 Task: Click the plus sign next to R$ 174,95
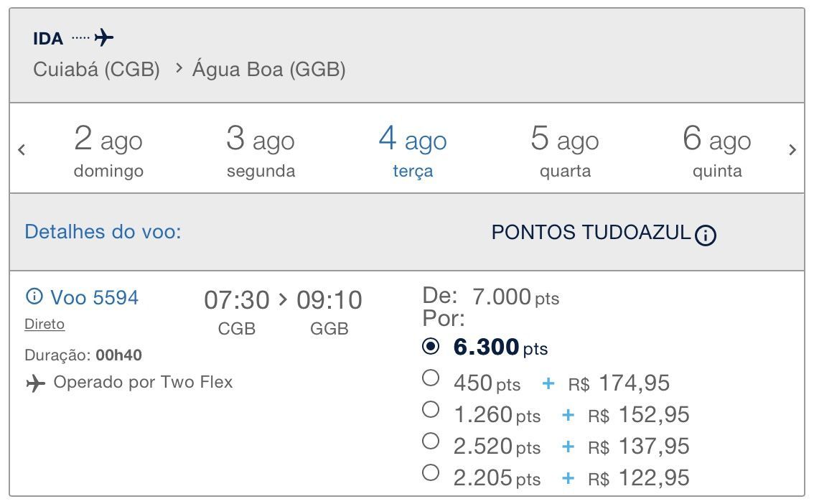click(x=548, y=383)
